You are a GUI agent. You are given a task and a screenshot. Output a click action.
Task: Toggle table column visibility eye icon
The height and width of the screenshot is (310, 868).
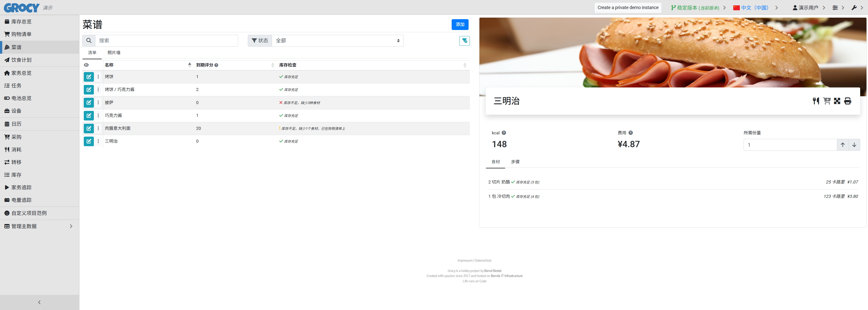tap(86, 65)
